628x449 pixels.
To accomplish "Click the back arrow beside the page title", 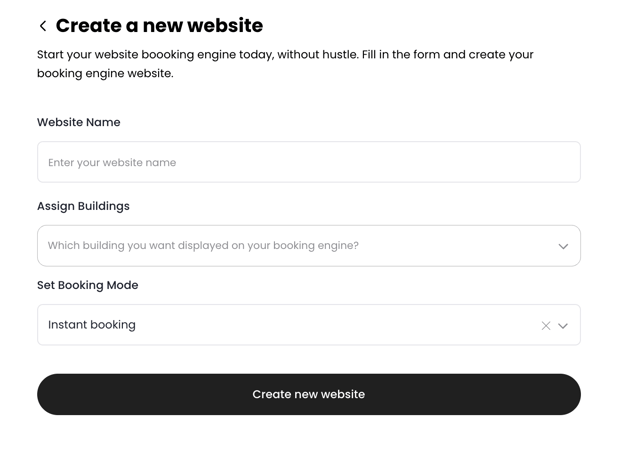I will click(x=43, y=26).
